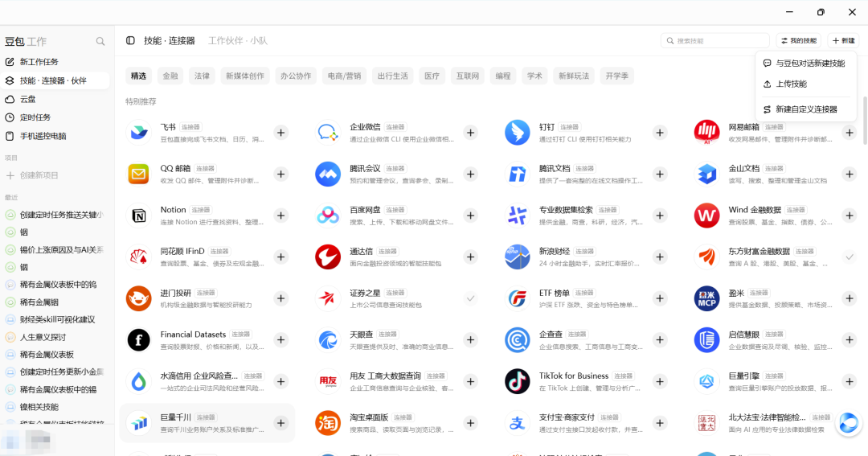Screen dimensions: 868x456
Task: Click the 企业微信 connector icon
Action: pos(328,133)
